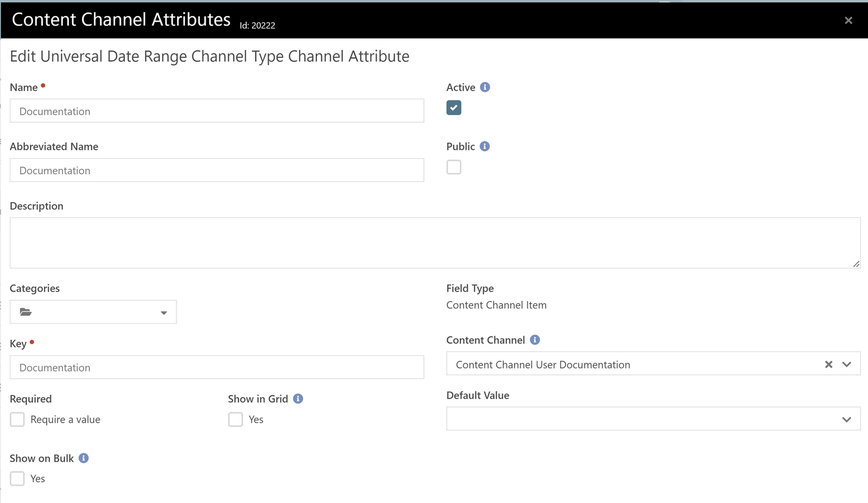Click the 'Id: 20222' header text

click(257, 26)
